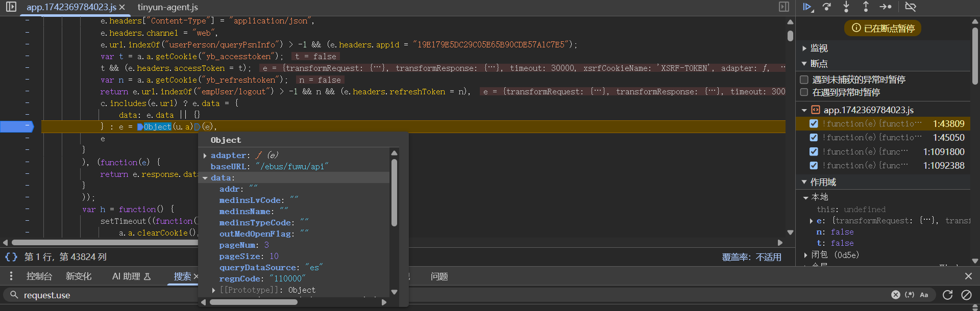This screenshot has height=311, width=980.
Task: Clear the search input text
Action: click(895, 295)
